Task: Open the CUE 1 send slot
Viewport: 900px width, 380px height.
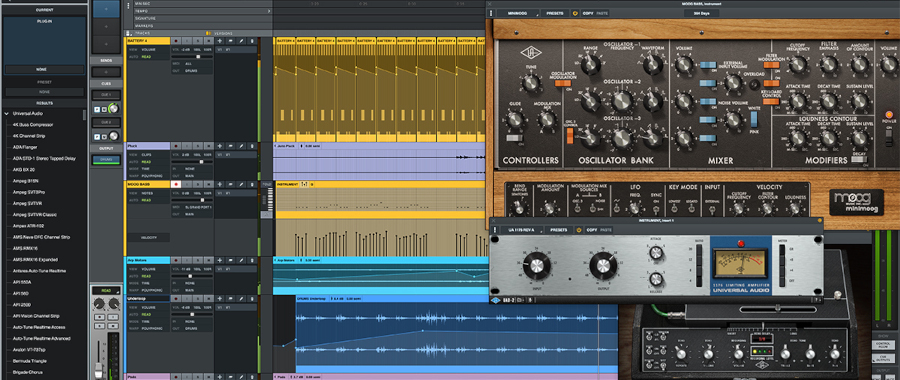Action: pyautogui.click(x=106, y=94)
